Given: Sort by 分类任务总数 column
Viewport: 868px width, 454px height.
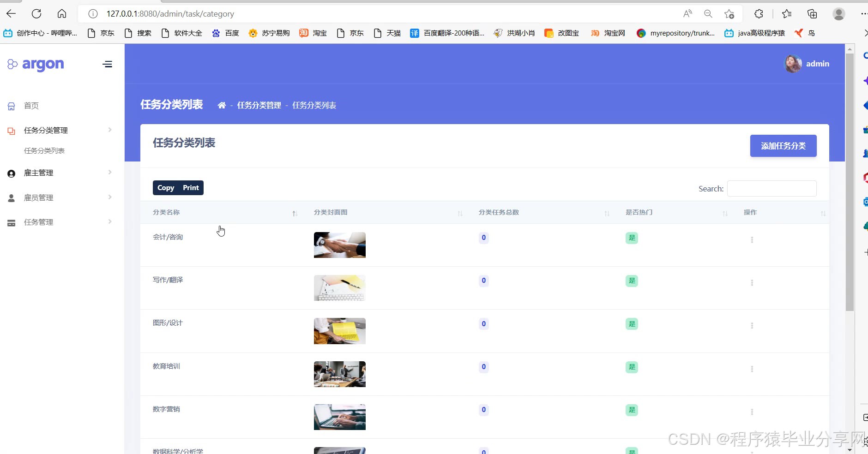Looking at the screenshot, I should (x=540, y=212).
